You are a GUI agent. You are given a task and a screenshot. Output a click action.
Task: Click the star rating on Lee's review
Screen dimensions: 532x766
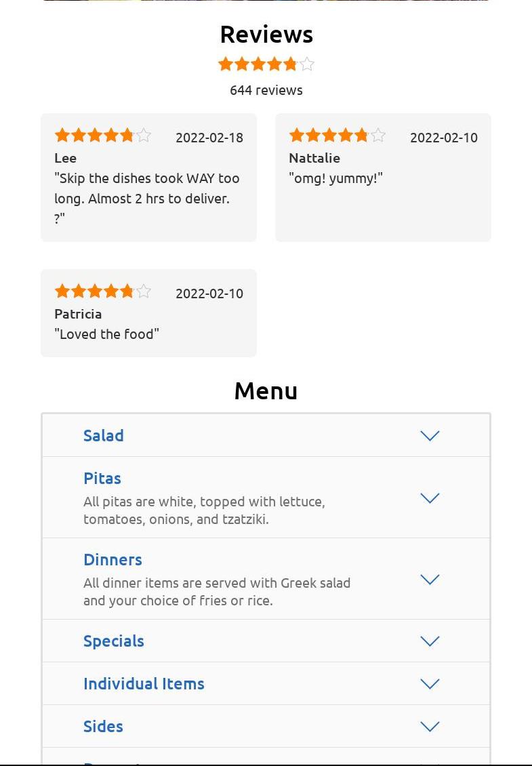[102, 135]
